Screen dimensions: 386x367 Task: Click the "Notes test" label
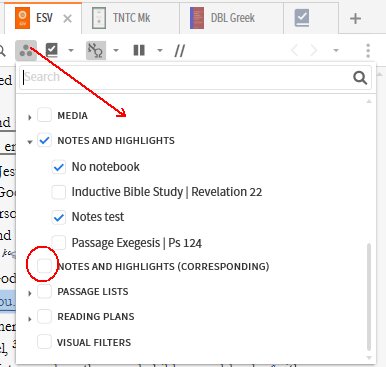(x=98, y=217)
